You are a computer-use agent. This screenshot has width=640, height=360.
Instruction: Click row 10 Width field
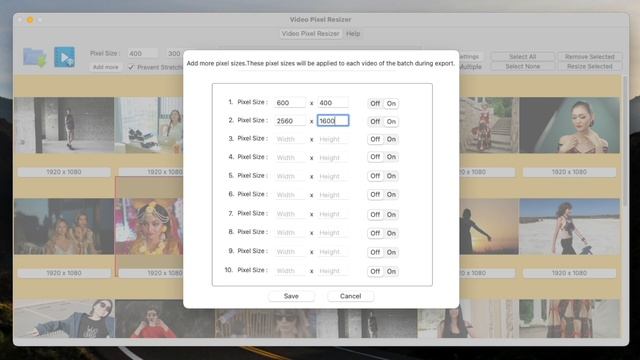pyautogui.click(x=290, y=271)
